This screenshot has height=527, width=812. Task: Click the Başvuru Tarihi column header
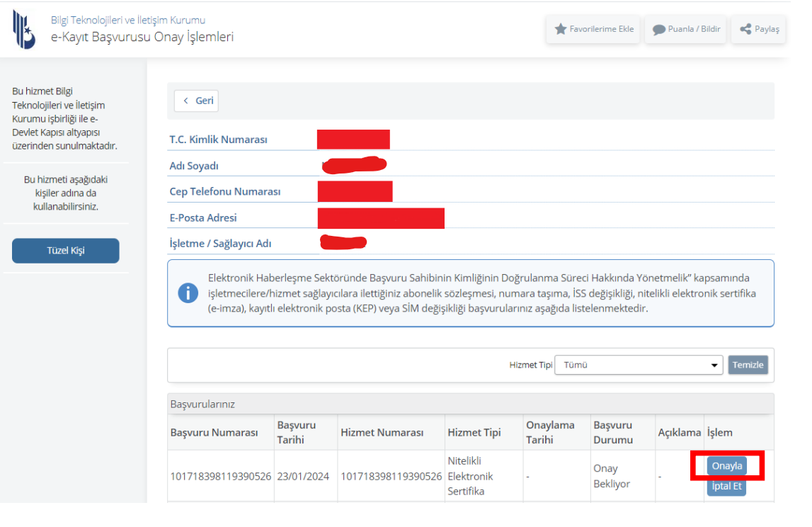(297, 432)
